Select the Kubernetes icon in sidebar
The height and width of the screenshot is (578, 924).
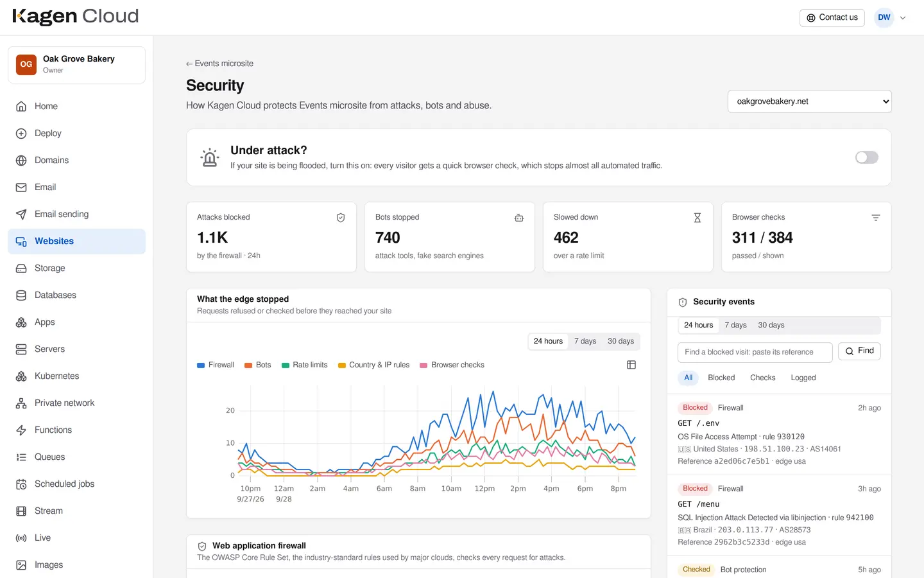21,376
